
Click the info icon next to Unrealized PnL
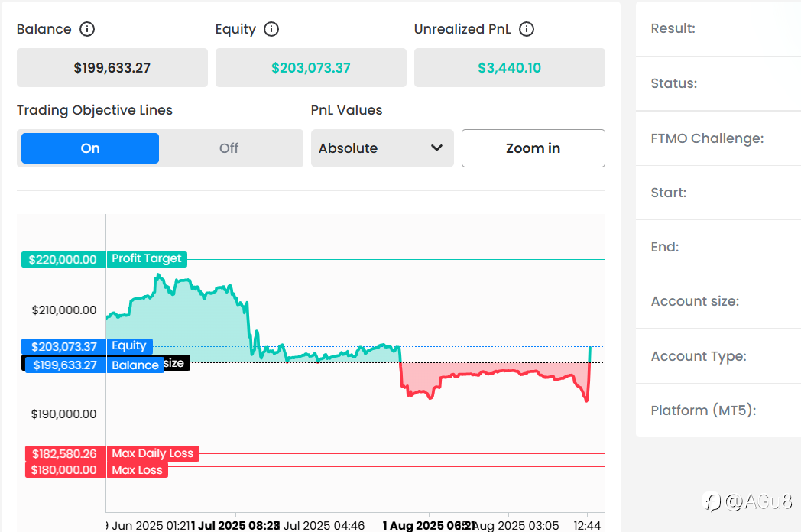pyautogui.click(x=527, y=29)
